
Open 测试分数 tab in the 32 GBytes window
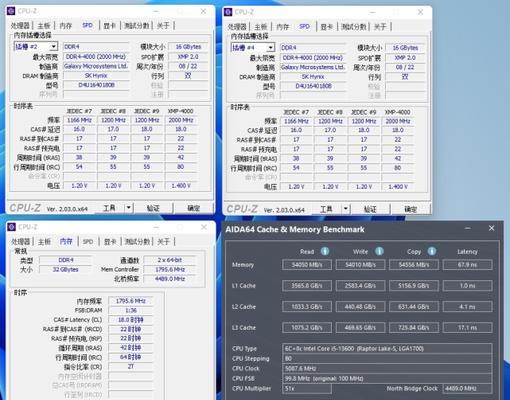[x=137, y=241]
